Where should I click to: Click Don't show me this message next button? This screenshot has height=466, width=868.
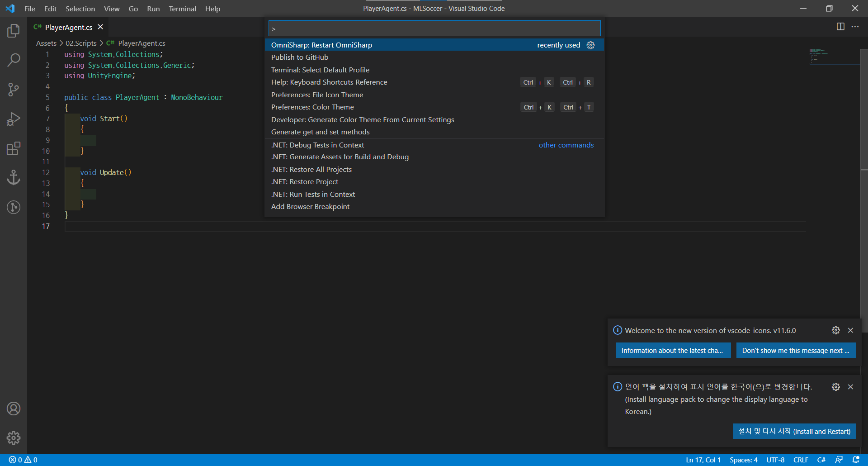point(796,351)
